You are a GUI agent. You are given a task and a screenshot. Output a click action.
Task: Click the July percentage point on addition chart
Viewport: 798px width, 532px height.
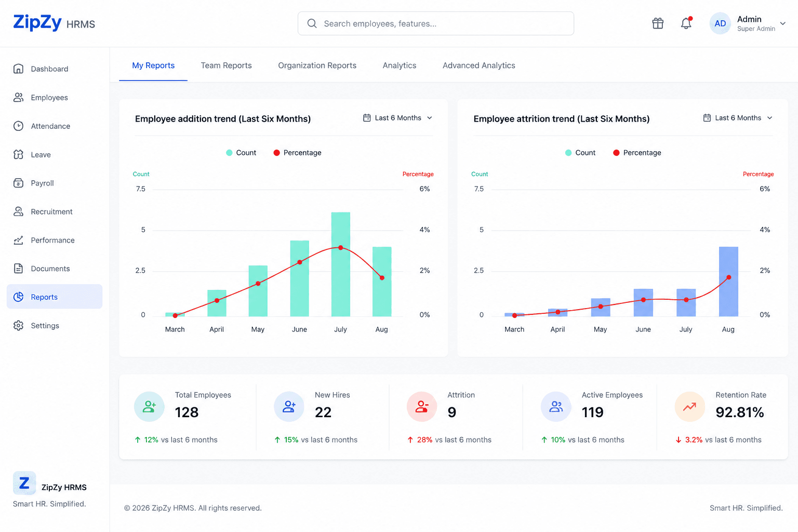point(341,248)
